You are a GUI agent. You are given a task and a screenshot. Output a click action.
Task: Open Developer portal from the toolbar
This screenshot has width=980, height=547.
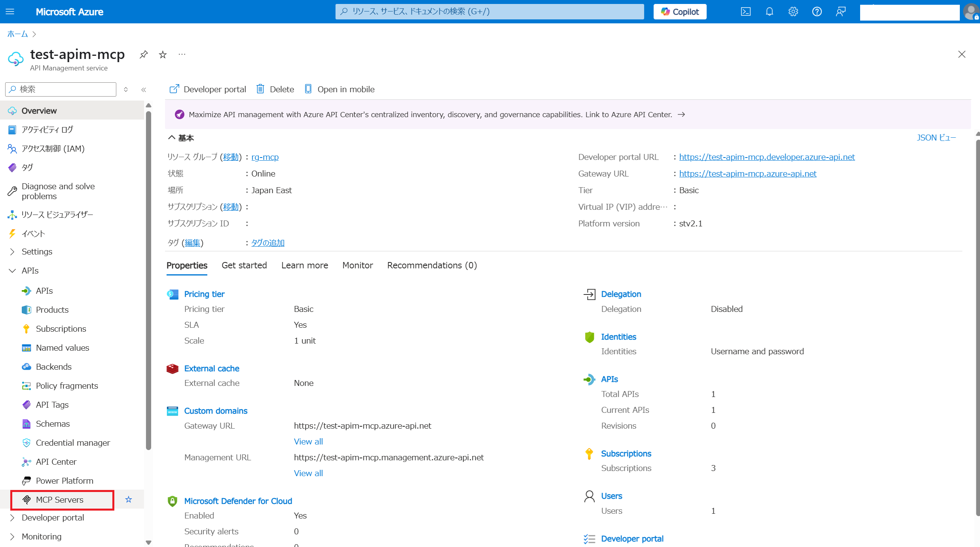[208, 89]
